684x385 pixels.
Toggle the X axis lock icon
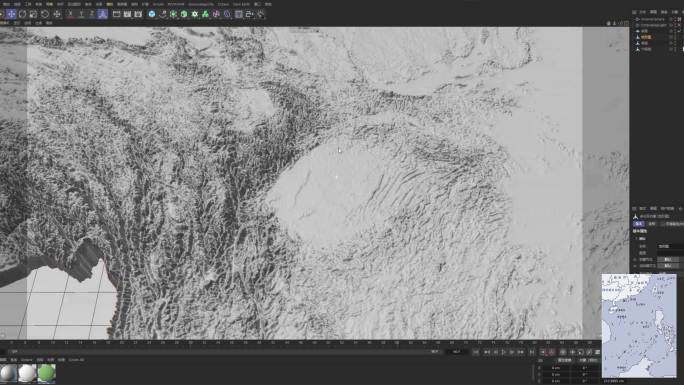[70, 14]
